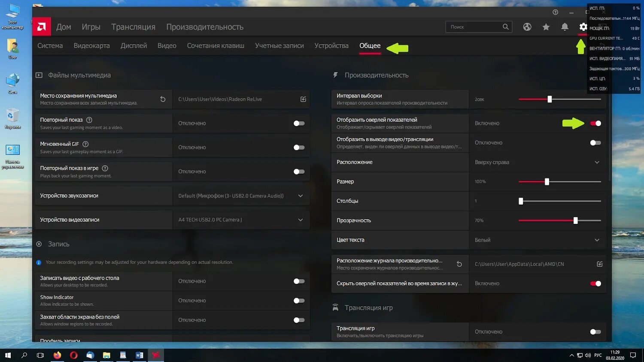This screenshot has height=362, width=644.
Task: Select the Общее tab
Action: click(x=370, y=46)
